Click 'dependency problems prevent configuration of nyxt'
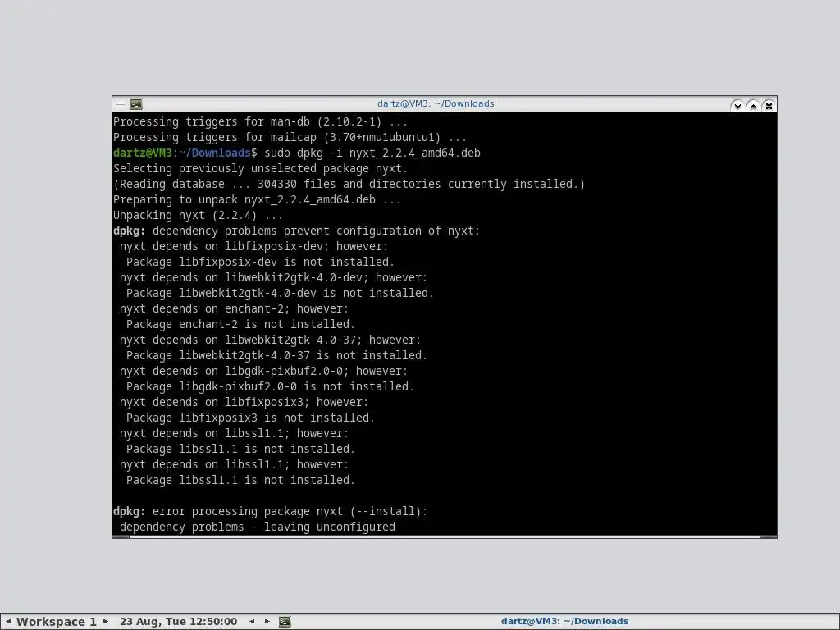 point(316,231)
